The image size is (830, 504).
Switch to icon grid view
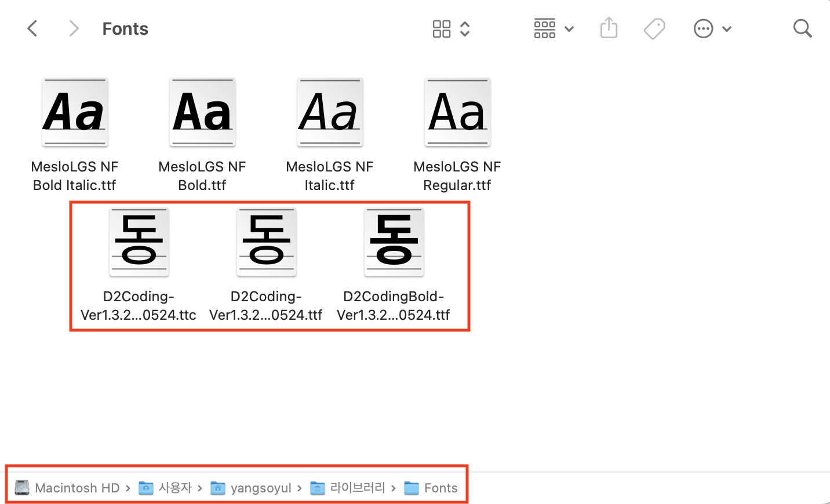[x=442, y=28]
